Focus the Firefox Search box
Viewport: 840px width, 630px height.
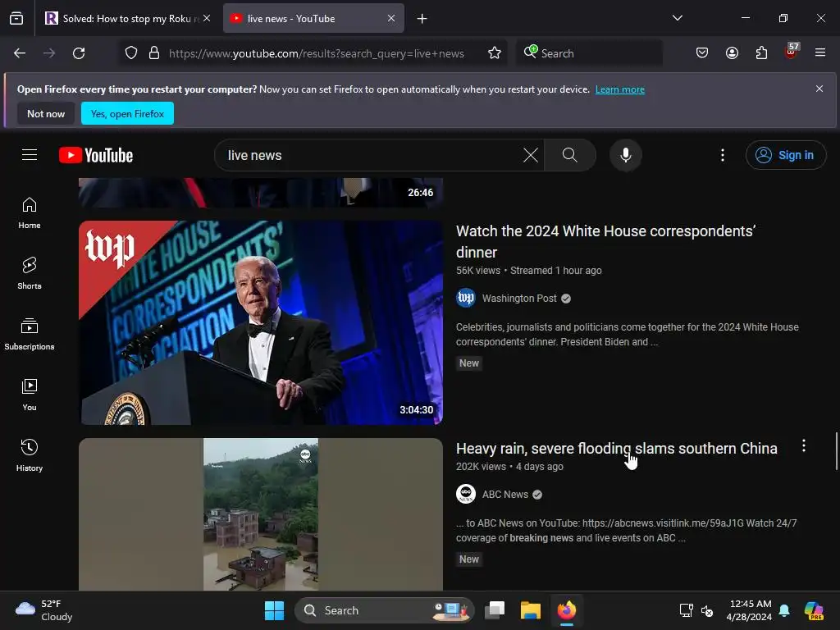pyautogui.click(x=589, y=53)
